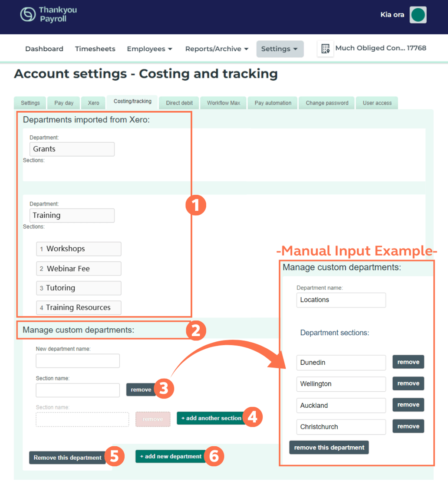The image size is (448, 481).
Task: Click the remove button beside Auckland
Action: coord(408,405)
